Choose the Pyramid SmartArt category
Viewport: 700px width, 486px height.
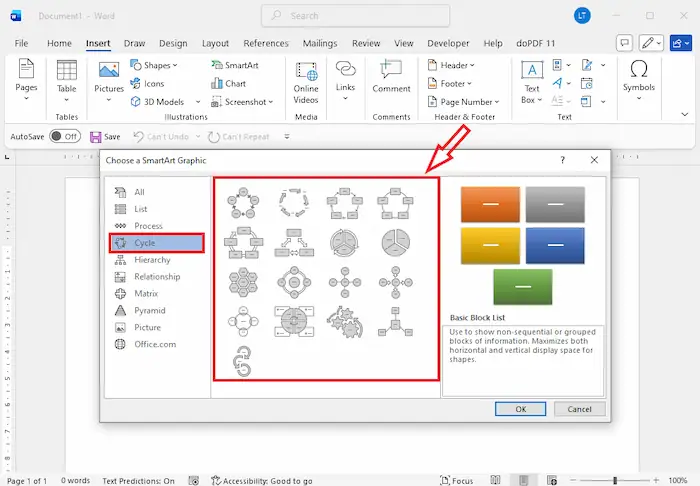coord(150,310)
